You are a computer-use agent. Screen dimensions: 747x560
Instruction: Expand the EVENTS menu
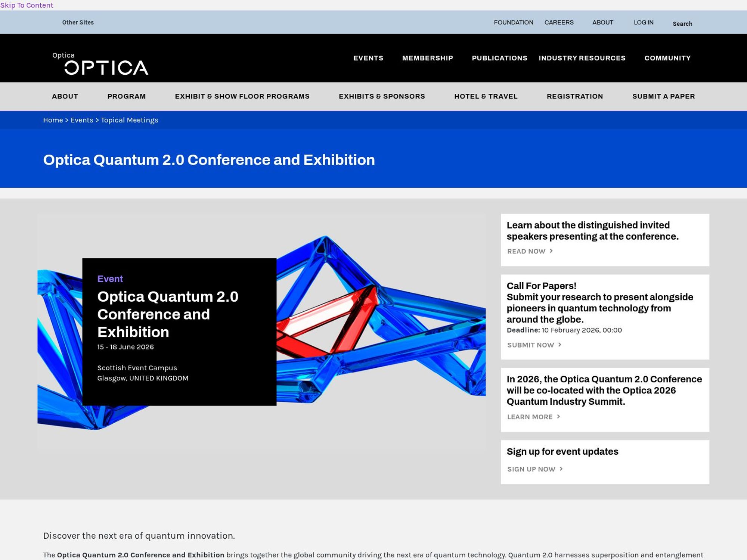368,58
